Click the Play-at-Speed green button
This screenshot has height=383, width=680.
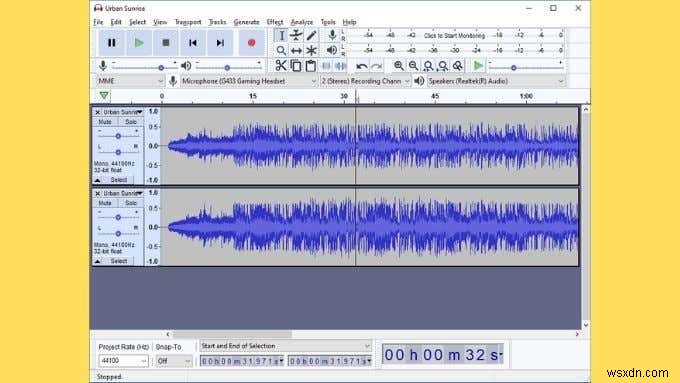pos(478,65)
